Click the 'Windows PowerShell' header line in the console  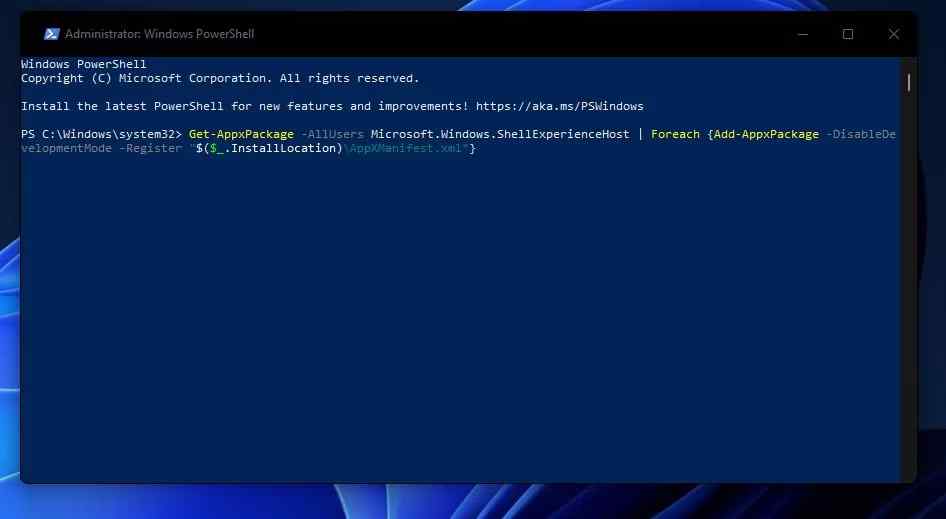(x=83, y=64)
